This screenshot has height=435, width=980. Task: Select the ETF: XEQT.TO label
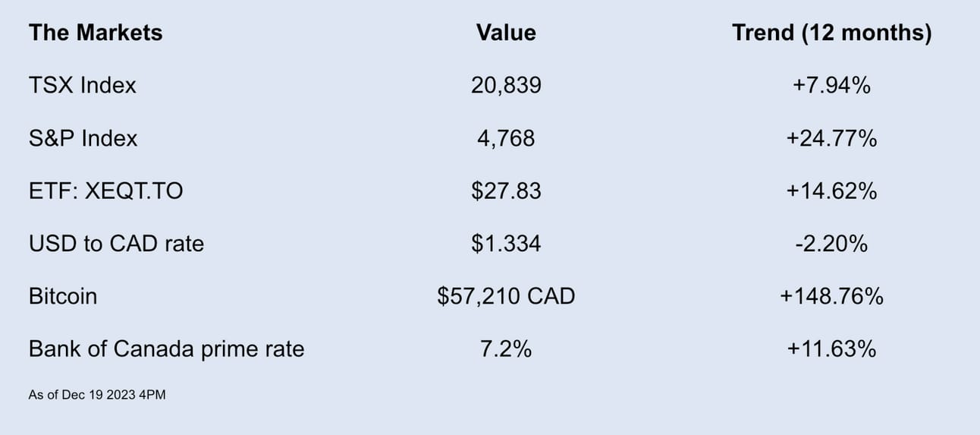pos(105,191)
